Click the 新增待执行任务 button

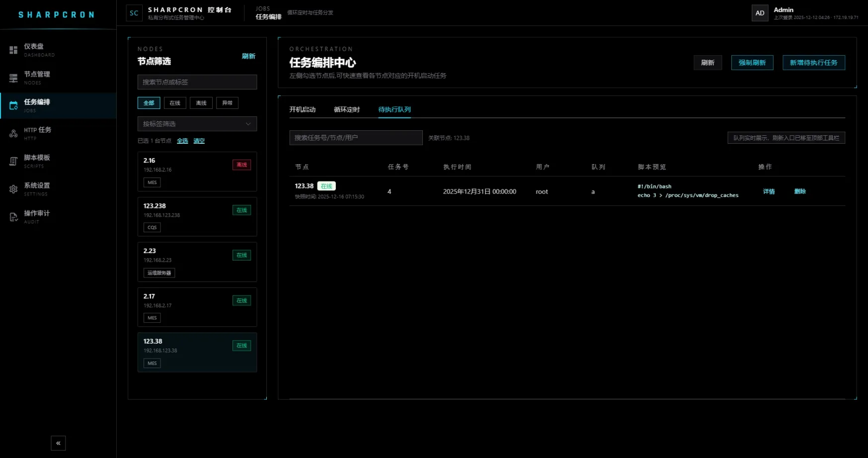(813, 63)
